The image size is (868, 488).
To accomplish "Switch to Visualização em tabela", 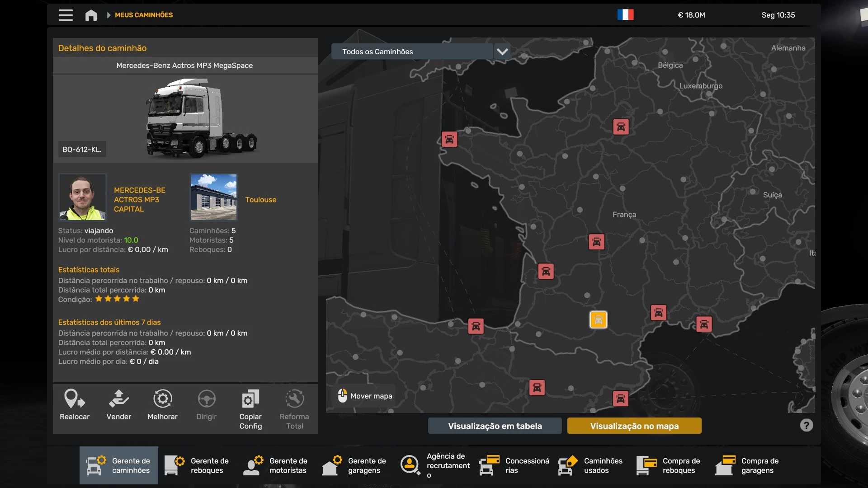I will 495,426.
